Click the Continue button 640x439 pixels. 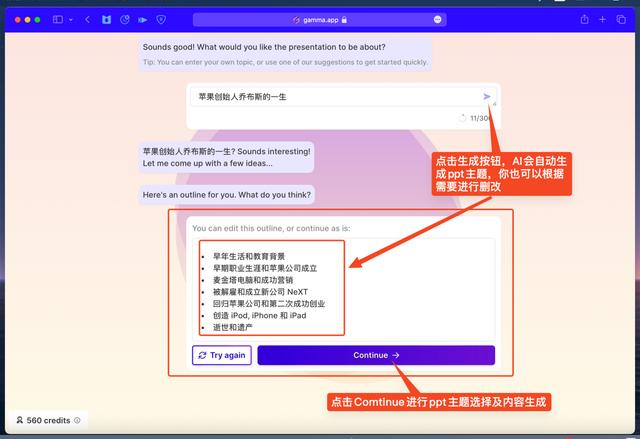point(376,355)
